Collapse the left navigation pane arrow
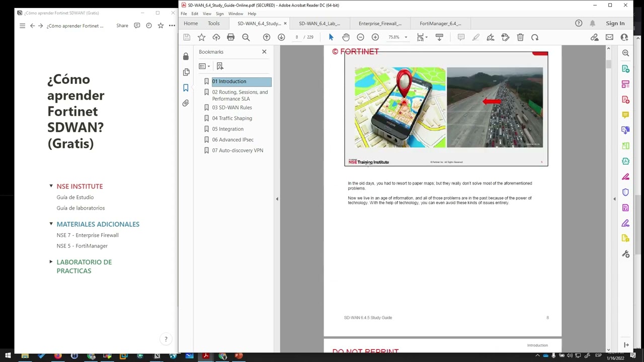The width and height of the screenshot is (644, 362). 277,199
